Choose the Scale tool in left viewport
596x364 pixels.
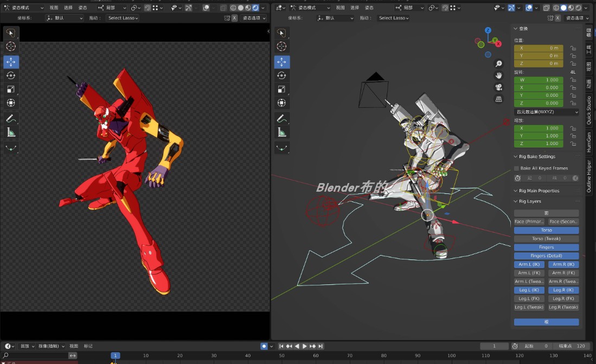click(11, 89)
